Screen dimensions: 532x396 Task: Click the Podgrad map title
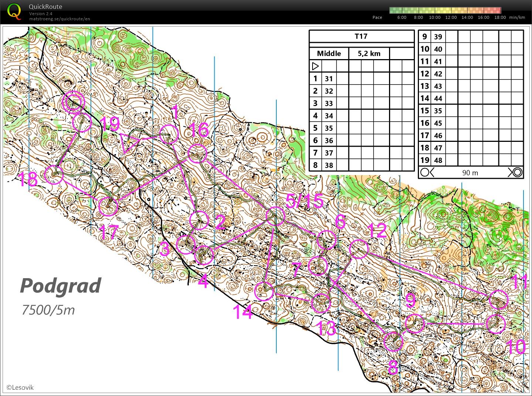[61, 286]
